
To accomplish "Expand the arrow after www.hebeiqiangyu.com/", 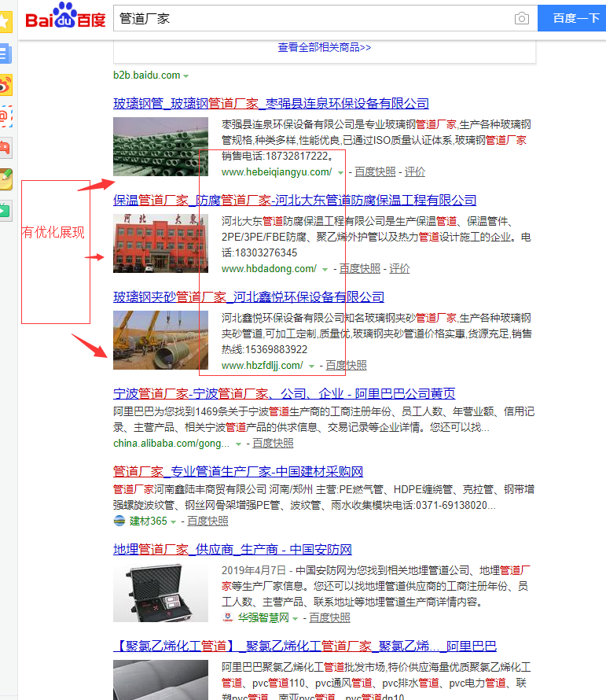I will click(x=340, y=173).
